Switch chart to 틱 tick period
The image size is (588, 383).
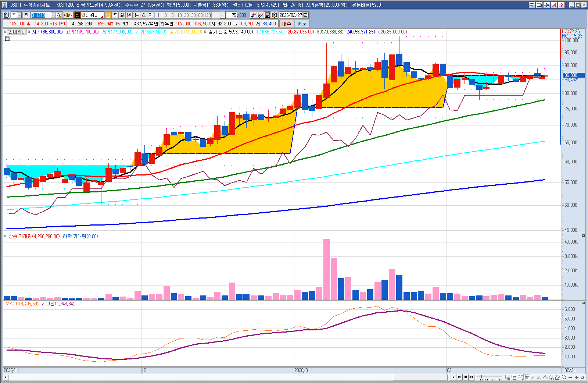point(151,15)
